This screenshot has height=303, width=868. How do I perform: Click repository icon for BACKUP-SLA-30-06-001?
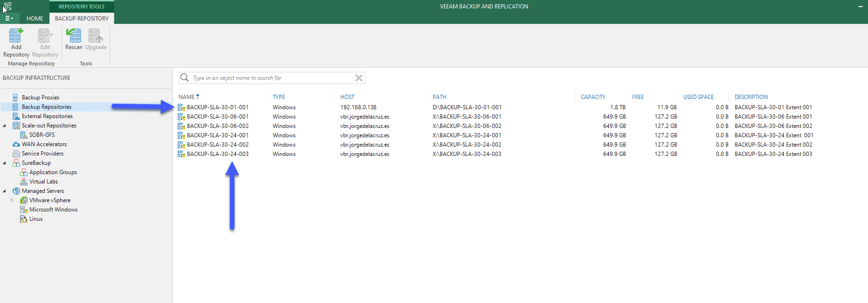click(181, 117)
